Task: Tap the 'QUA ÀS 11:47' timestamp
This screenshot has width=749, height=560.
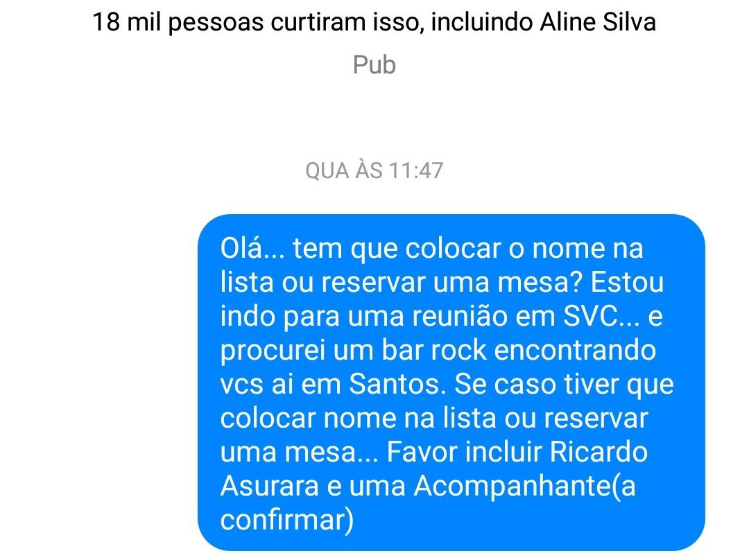Action: tap(374, 170)
